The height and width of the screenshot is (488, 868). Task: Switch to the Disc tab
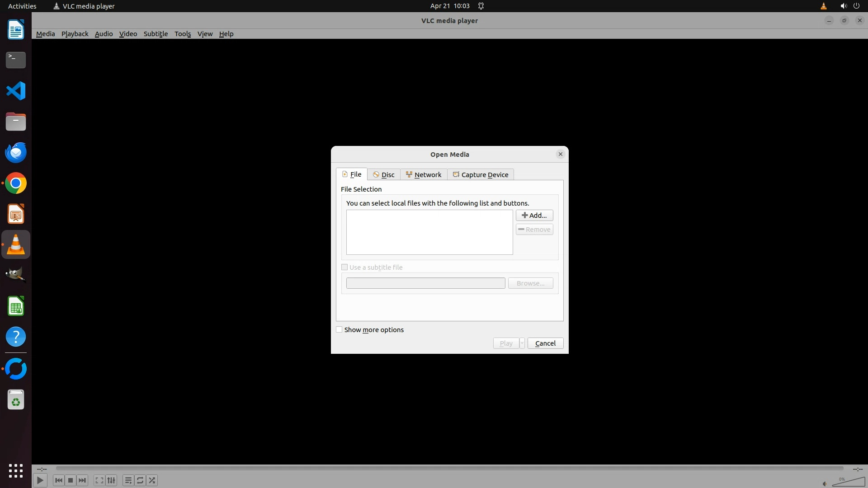pyautogui.click(x=384, y=175)
